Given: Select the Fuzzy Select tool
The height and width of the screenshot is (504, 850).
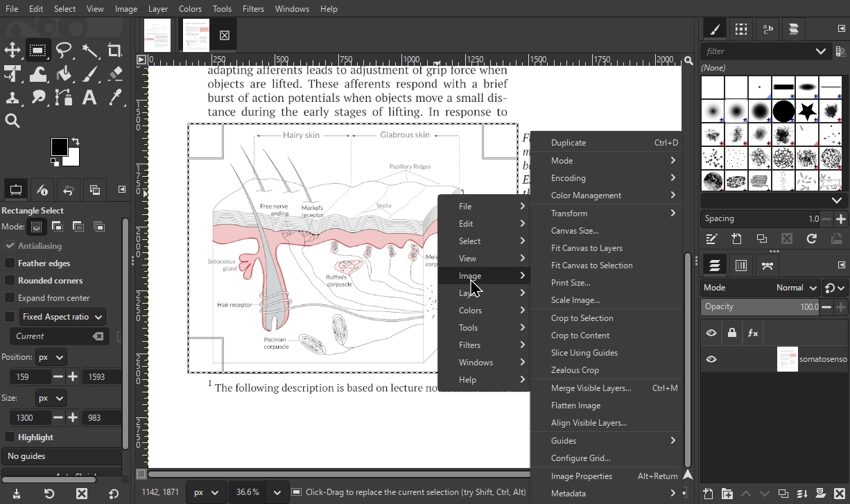Looking at the screenshot, I should 89,50.
